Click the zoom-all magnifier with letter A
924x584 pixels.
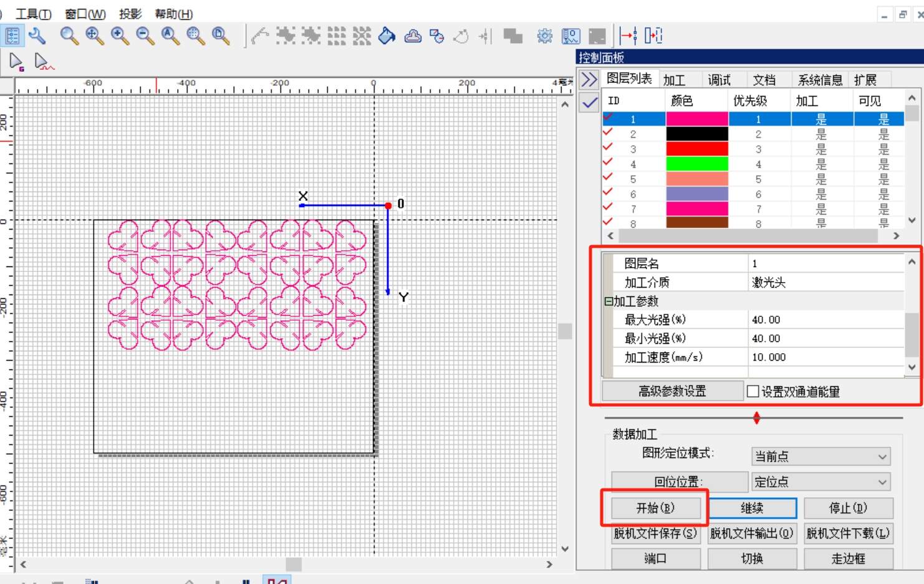pyautogui.click(x=170, y=36)
